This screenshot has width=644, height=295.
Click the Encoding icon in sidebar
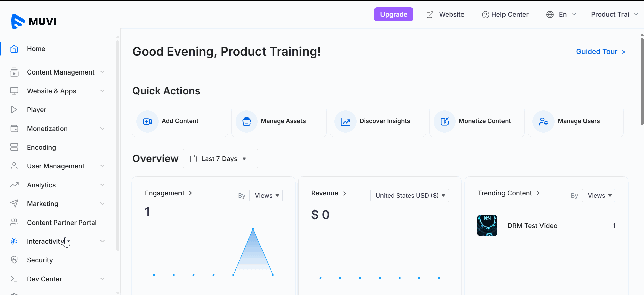tap(14, 147)
